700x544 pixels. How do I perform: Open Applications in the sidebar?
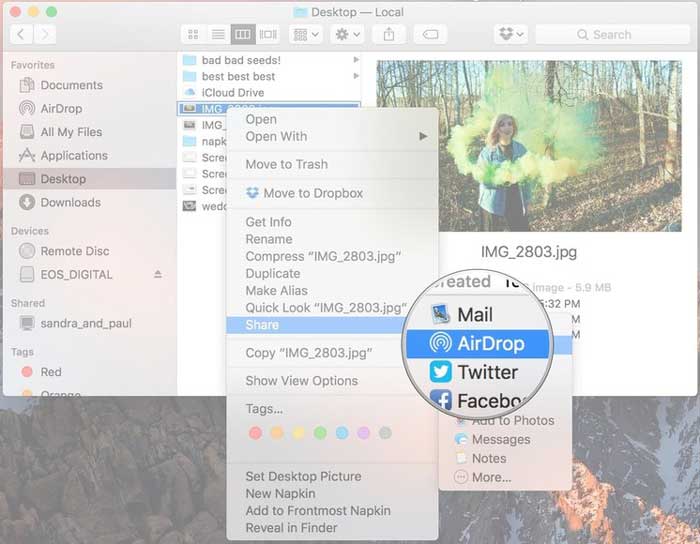(x=74, y=155)
